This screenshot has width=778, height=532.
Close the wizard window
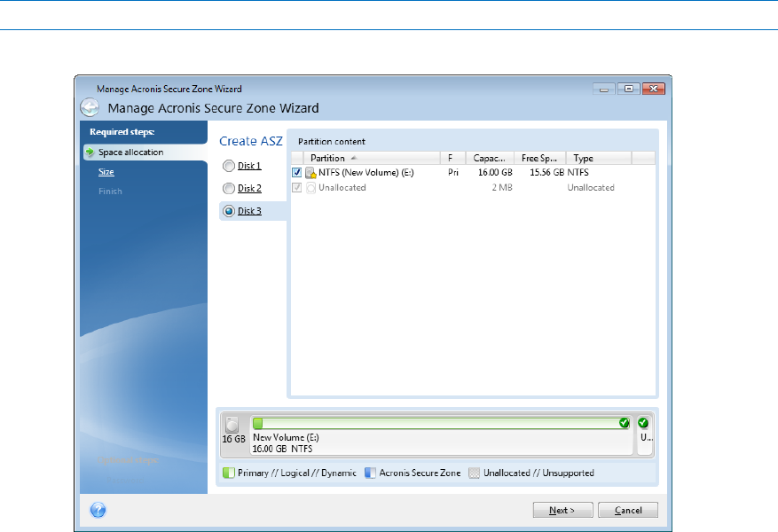pos(654,89)
